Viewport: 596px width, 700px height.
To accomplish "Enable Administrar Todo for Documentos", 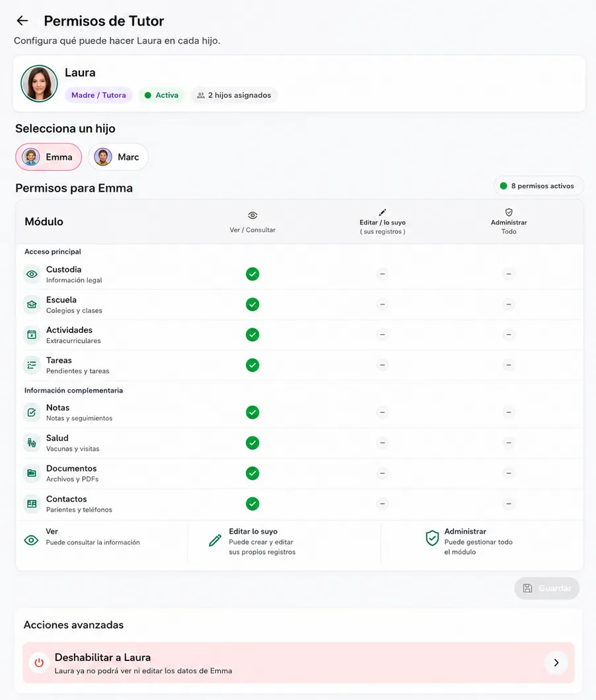I will tap(508, 473).
